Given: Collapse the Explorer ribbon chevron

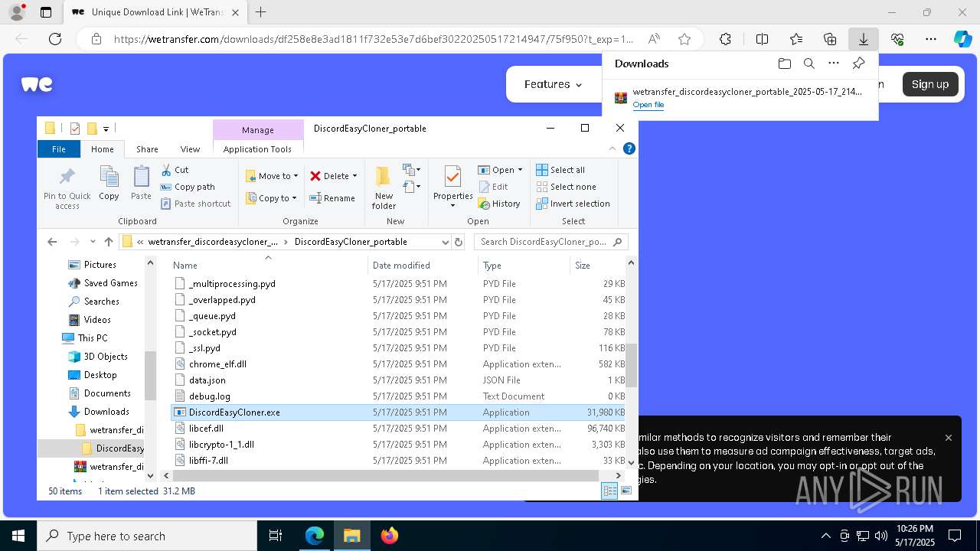Looking at the screenshot, I should [612, 148].
